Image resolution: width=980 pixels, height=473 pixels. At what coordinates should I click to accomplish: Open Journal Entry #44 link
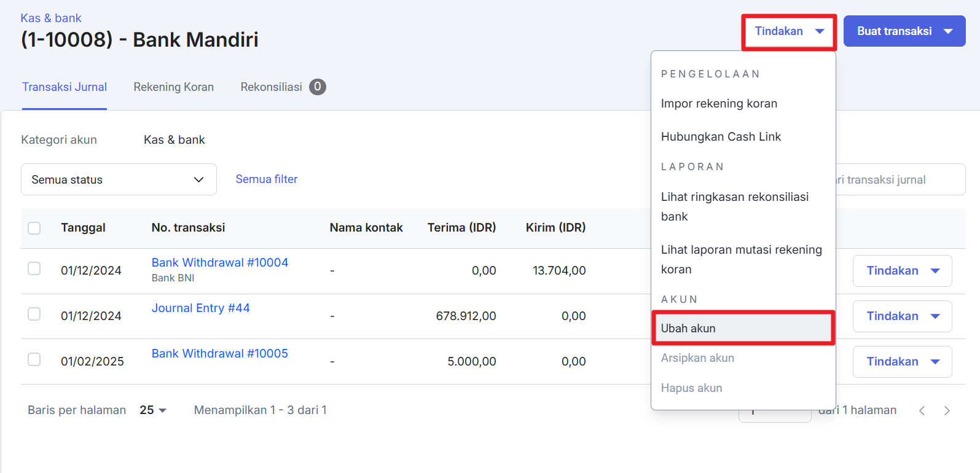tap(201, 308)
